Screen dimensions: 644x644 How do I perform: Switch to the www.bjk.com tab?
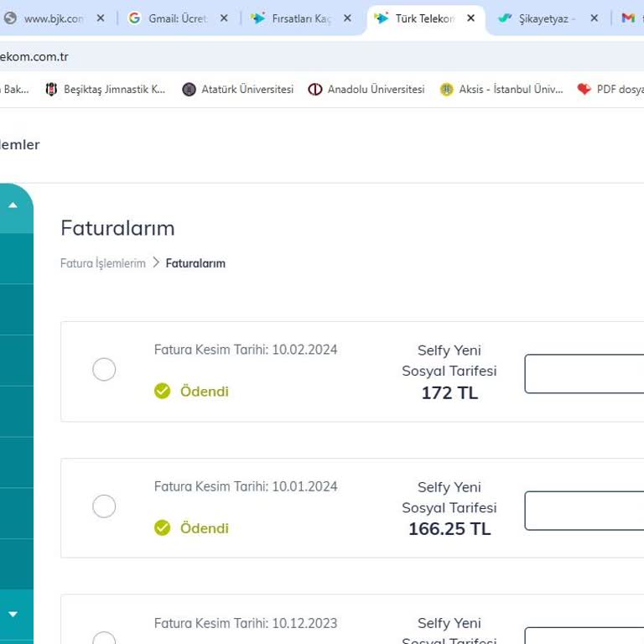[x=54, y=18]
